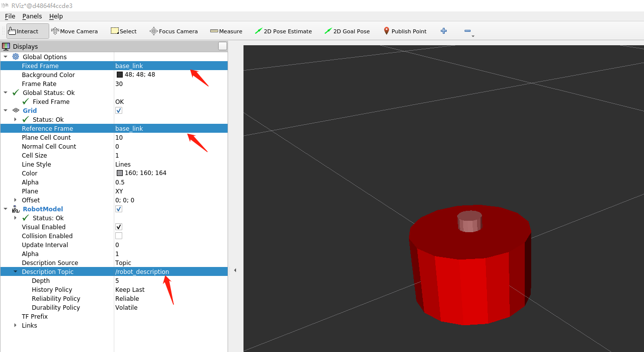Image resolution: width=644 pixels, height=352 pixels.
Task: Activate the Move Camera tool
Action: [74, 31]
